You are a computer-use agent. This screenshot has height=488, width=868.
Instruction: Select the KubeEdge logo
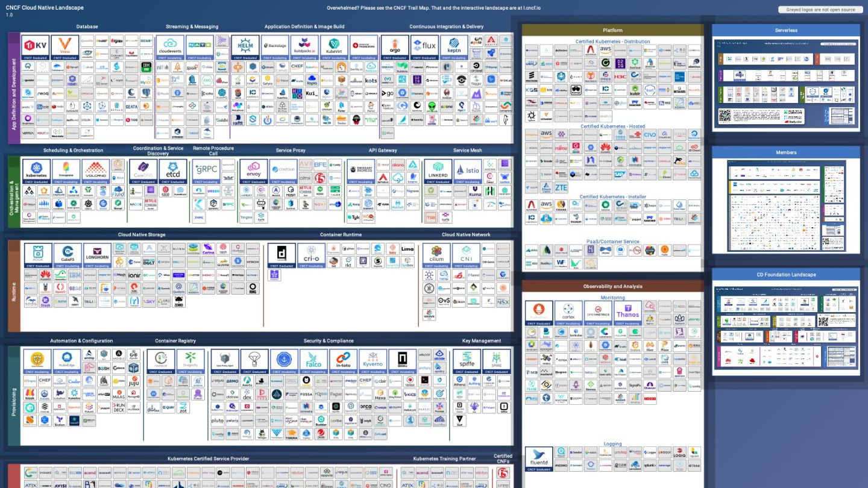click(67, 361)
